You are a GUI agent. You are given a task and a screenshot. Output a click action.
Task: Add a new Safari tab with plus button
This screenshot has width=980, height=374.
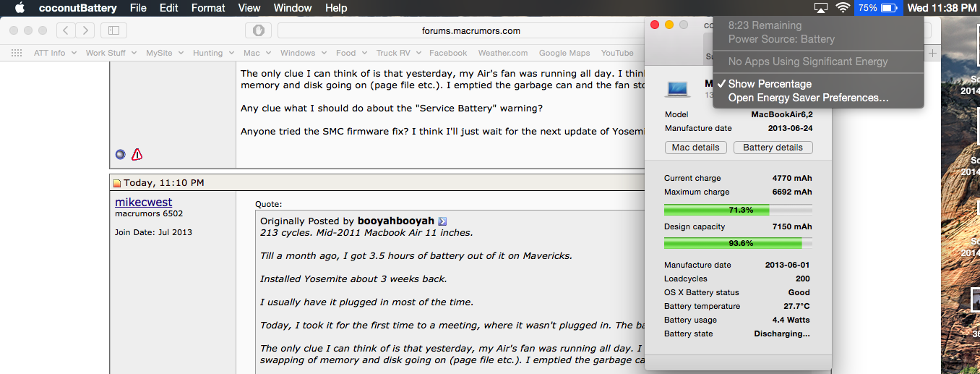coord(933,53)
